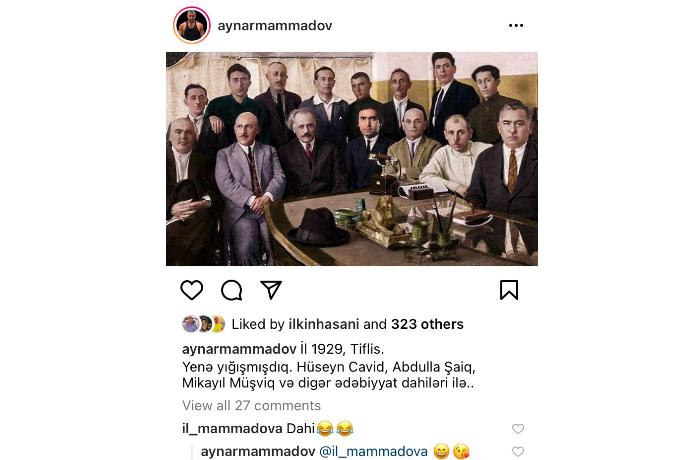The width and height of the screenshot is (700, 460).
Task: Click liker avatars beside Liked by
Action: [x=204, y=324]
